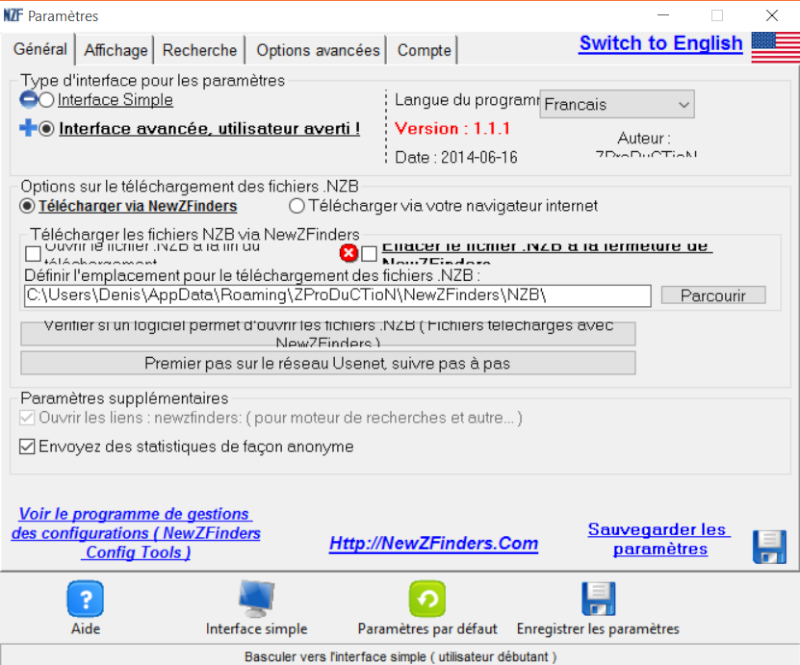The height and width of the screenshot is (665, 800).
Task: Click the blue question mark Aide icon
Action: [85, 599]
